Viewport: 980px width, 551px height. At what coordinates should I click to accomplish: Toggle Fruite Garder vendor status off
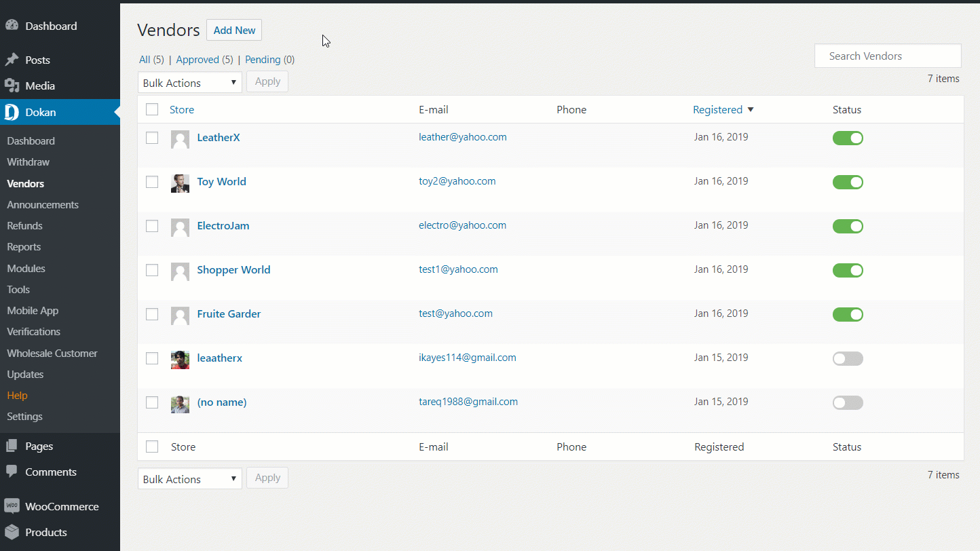pyautogui.click(x=848, y=314)
